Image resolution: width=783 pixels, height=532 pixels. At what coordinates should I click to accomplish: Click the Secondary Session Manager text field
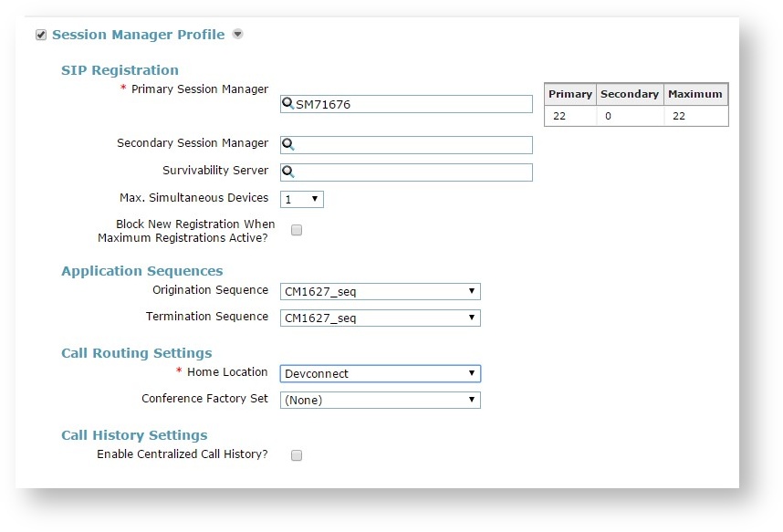coord(412,145)
